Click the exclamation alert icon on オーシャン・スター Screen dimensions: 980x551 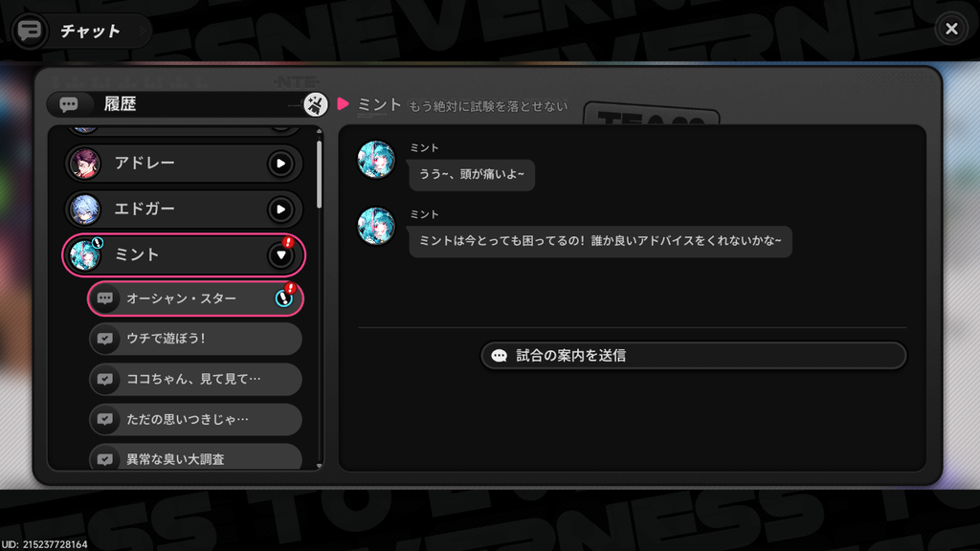coord(284,298)
